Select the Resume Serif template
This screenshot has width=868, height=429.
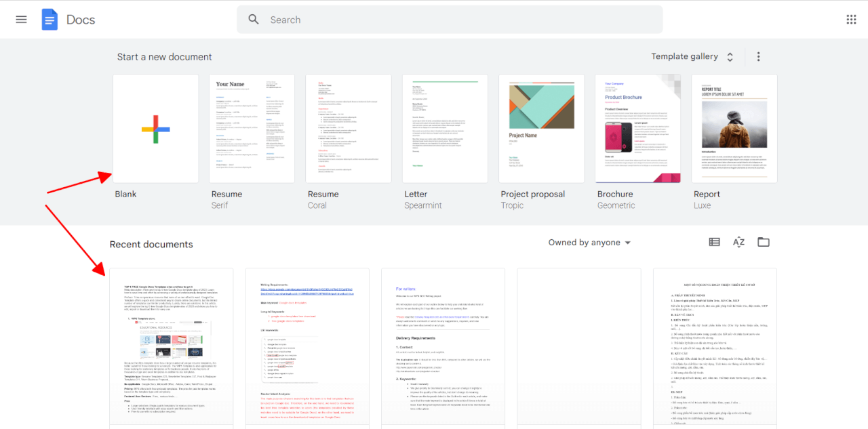(252, 129)
